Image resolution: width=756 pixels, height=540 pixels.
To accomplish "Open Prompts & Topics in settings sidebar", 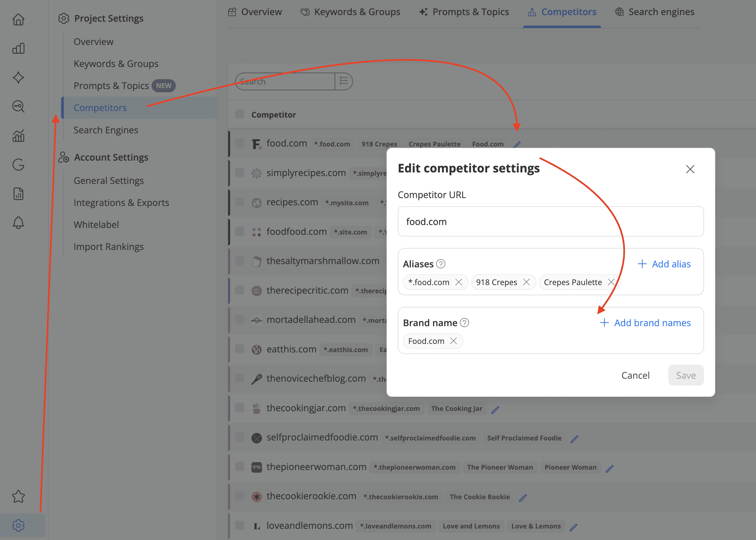I will pos(111,85).
